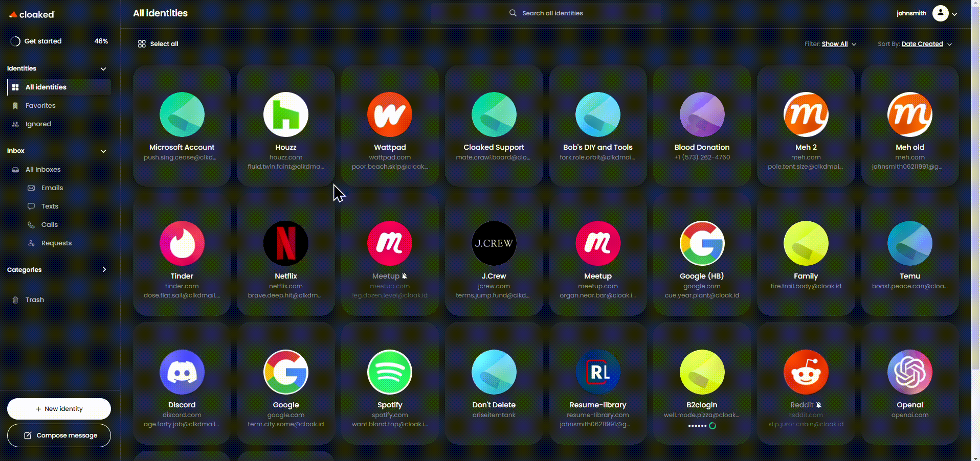Open the Family identity icon

(x=806, y=243)
